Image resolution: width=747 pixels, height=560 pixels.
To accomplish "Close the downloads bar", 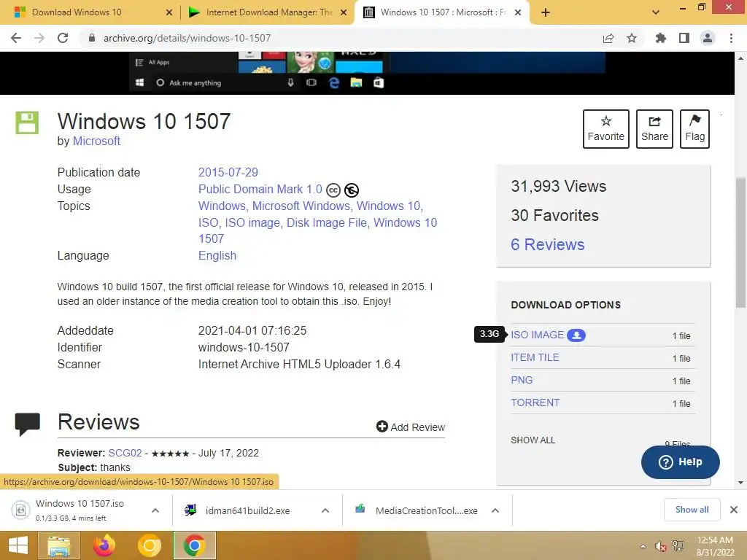I will point(734,510).
